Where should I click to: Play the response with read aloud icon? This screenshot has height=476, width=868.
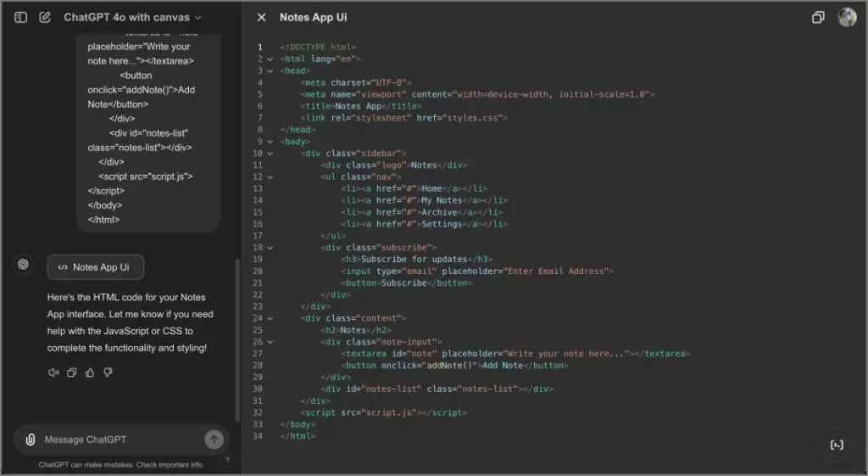[x=54, y=372]
